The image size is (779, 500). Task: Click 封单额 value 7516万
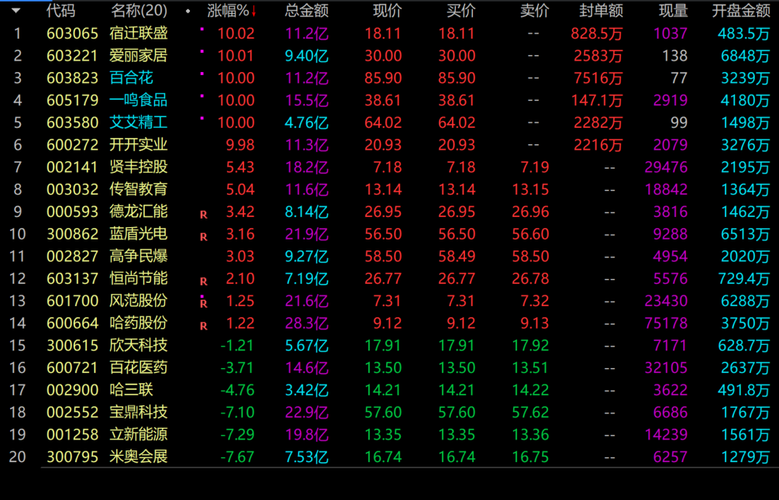point(598,78)
